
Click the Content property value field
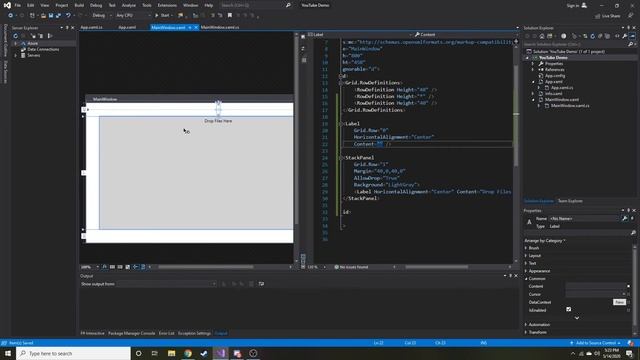pos(596,286)
